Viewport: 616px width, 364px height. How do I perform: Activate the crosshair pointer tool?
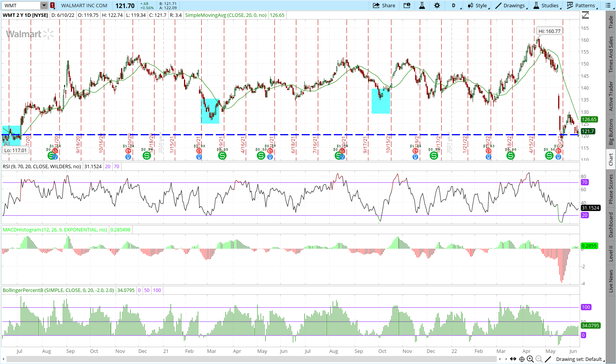click(522, 359)
